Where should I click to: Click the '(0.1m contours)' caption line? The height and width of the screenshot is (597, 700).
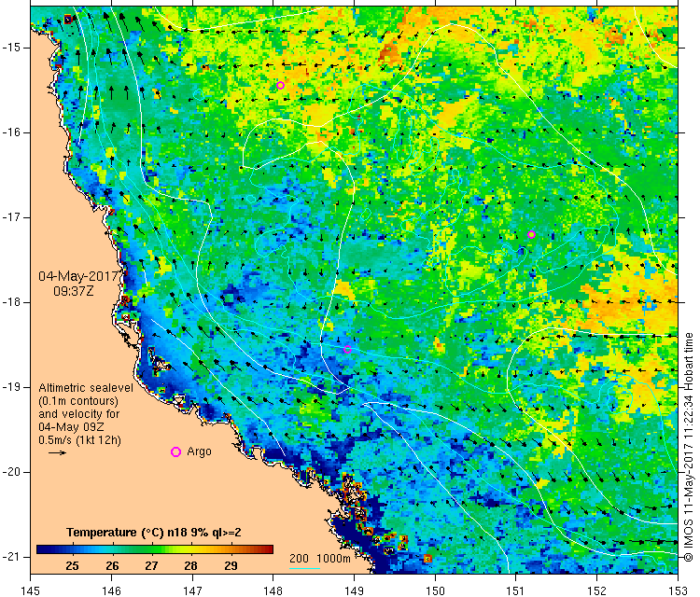[x=78, y=401]
